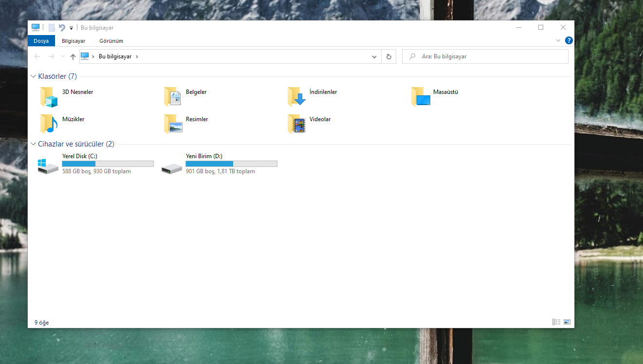Click the computer icon in address bar

tap(85, 56)
